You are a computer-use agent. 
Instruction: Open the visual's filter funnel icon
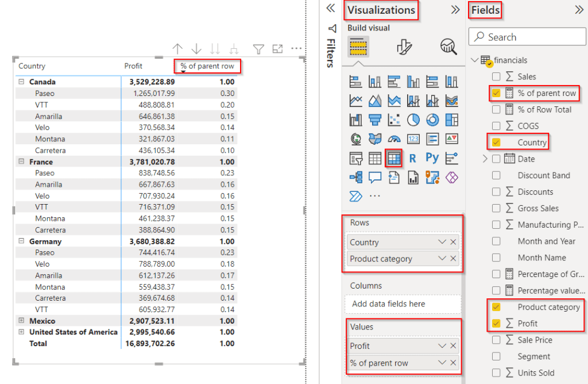coord(258,49)
